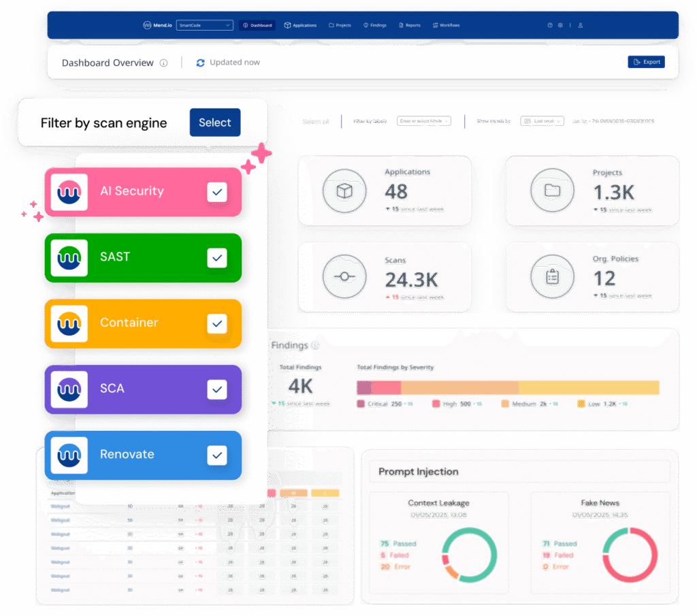Uncheck the AI Security checkbox
Image resolution: width=697 pixels, height=616 pixels.
(217, 192)
